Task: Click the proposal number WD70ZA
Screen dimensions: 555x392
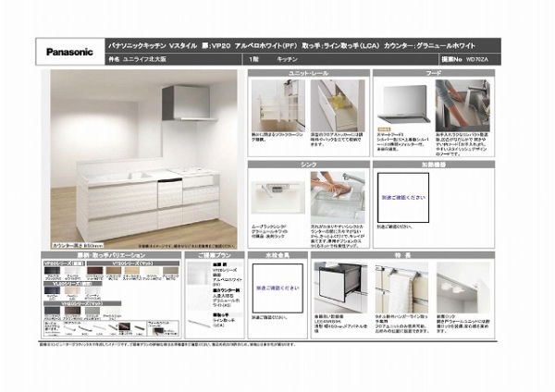Action: point(476,59)
